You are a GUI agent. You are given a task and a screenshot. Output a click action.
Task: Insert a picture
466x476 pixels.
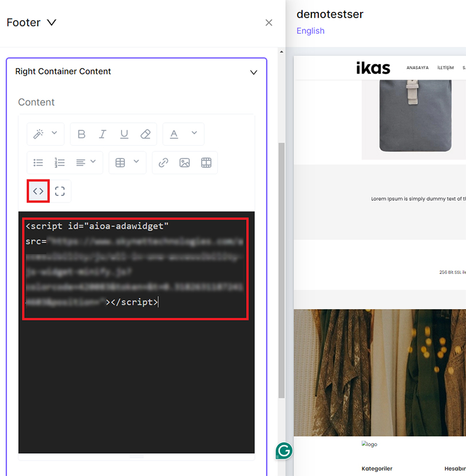coord(185,163)
